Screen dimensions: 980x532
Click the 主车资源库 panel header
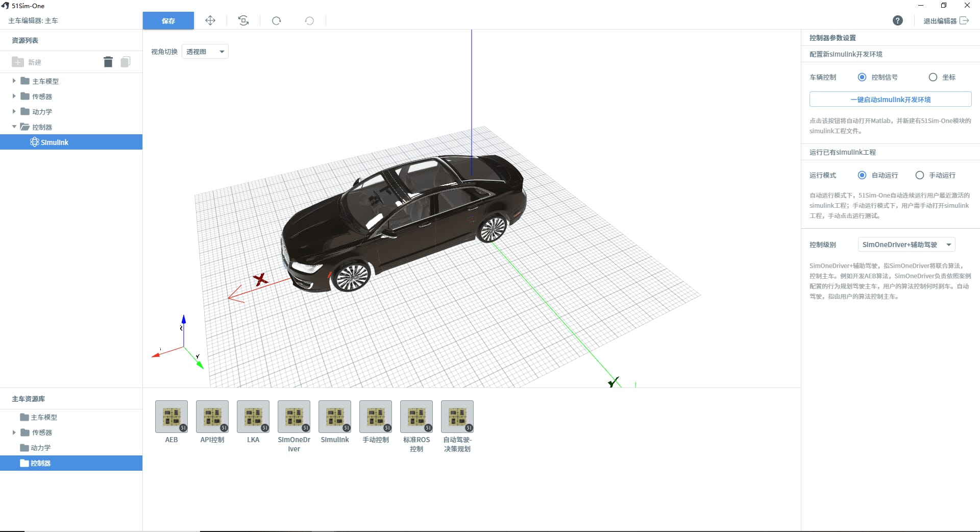pos(29,399)
